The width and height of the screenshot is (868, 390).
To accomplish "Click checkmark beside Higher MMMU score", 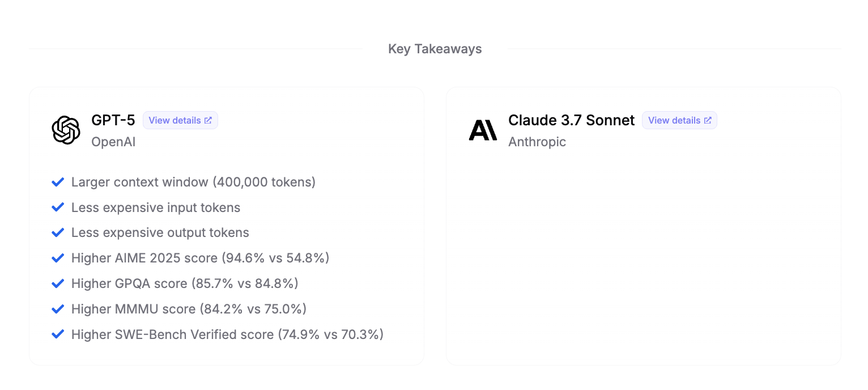I will [58, 309].
